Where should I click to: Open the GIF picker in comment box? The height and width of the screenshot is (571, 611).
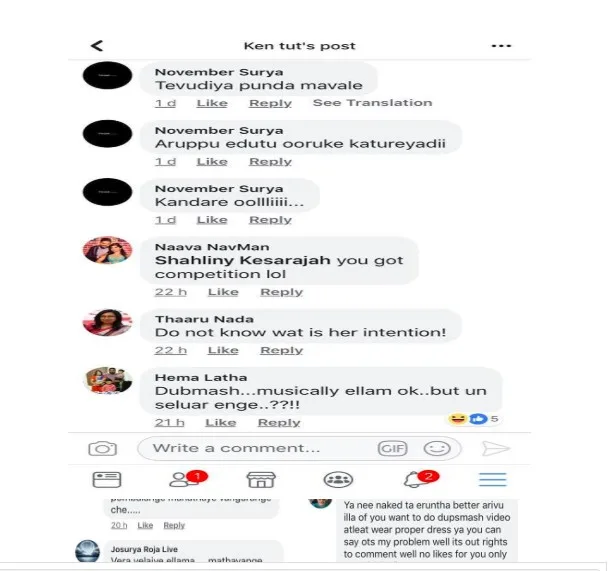[x=392, y=449]
